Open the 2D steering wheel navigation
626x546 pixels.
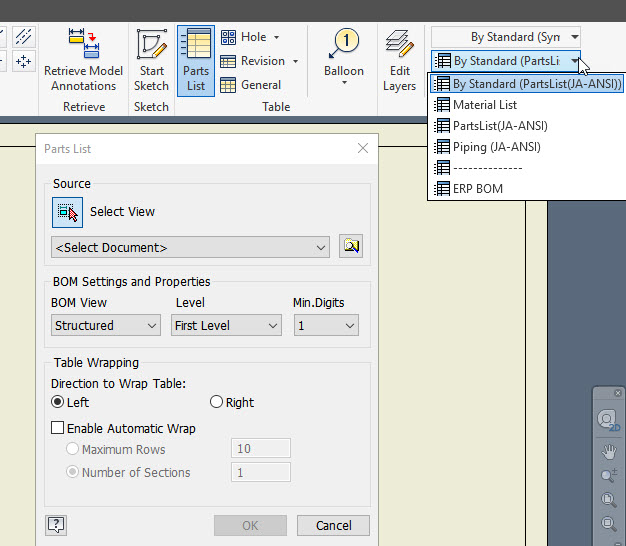click(x=608, y=419)
